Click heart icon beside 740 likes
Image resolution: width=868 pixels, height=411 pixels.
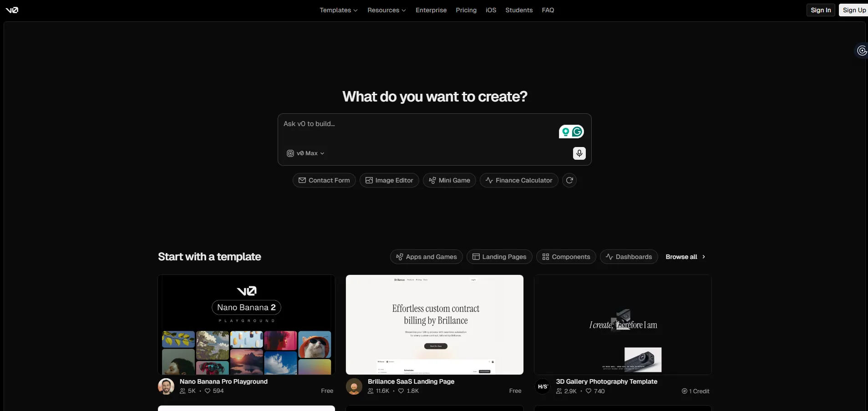(589, 391)
